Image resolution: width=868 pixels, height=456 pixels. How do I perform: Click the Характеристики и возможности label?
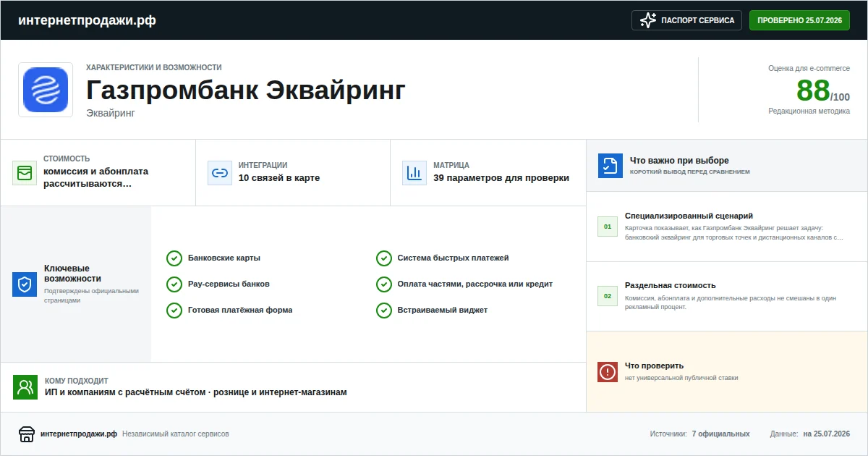[x=154, y=67]
